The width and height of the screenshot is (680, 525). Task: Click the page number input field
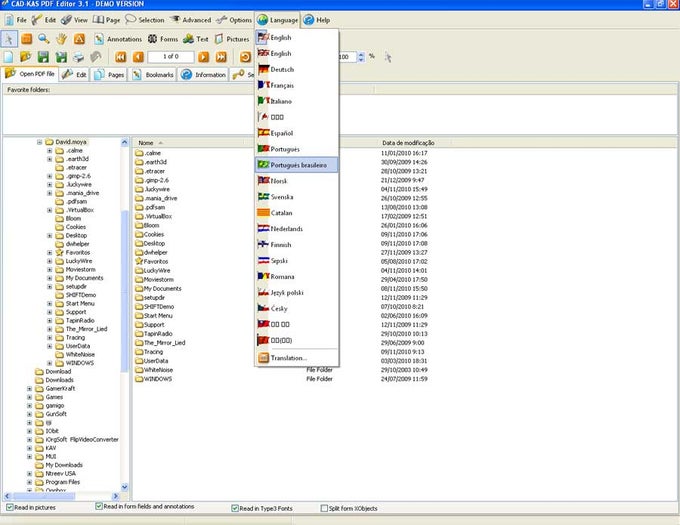[171, 56]
